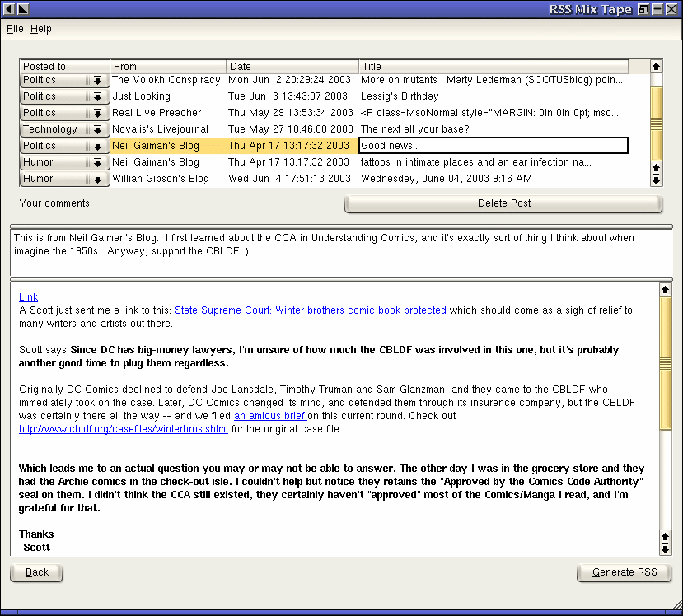
Task: Select highlighted Neil Gaiman's Blog row
Action: pos(156,146)
